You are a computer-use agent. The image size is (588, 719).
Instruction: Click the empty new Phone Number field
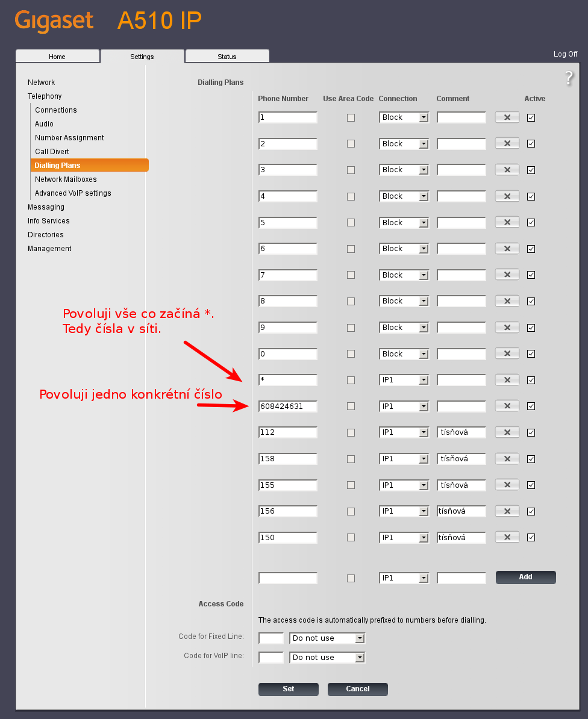288,578
